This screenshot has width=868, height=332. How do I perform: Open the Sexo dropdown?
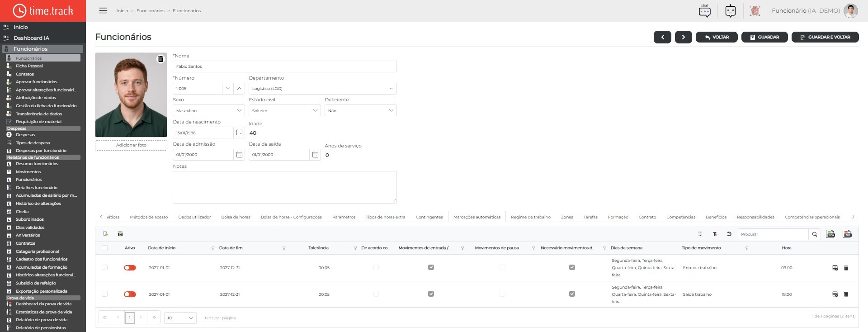tap(209, 110)
